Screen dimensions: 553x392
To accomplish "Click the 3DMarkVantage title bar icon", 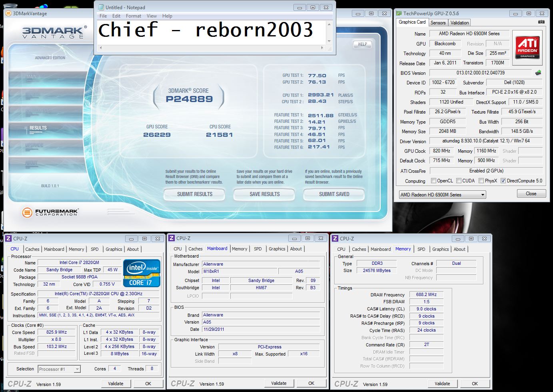I will 8,13.
